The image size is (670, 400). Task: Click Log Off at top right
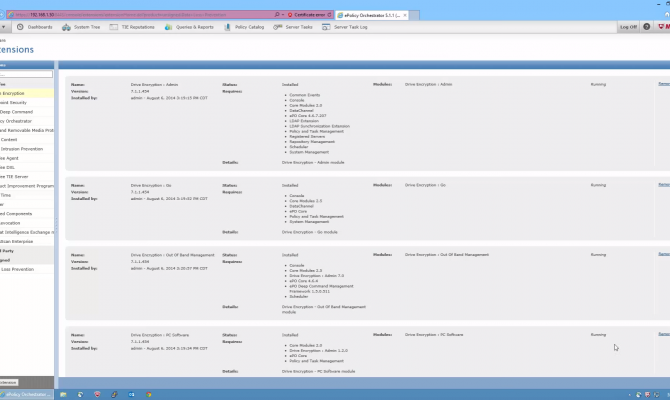(627, 27)
